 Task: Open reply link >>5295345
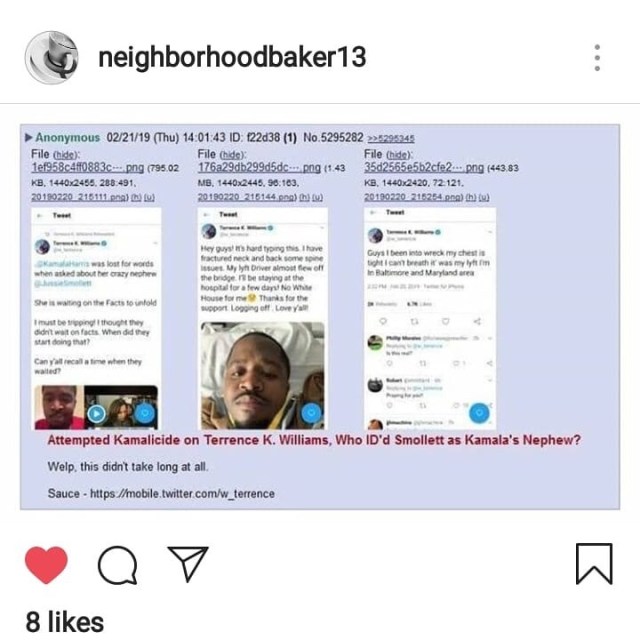(x=391, y=139)
